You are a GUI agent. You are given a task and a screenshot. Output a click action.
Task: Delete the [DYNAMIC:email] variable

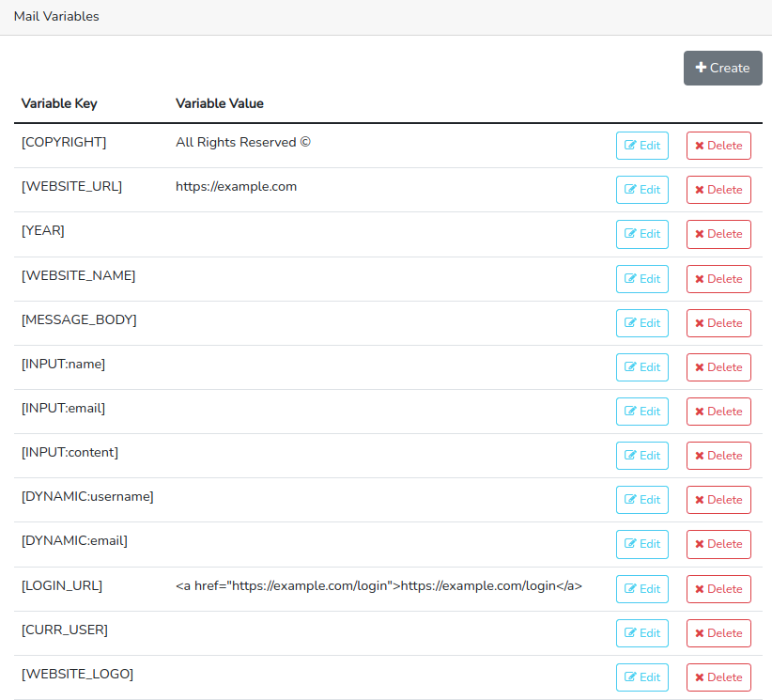click(x=718, y=543)
